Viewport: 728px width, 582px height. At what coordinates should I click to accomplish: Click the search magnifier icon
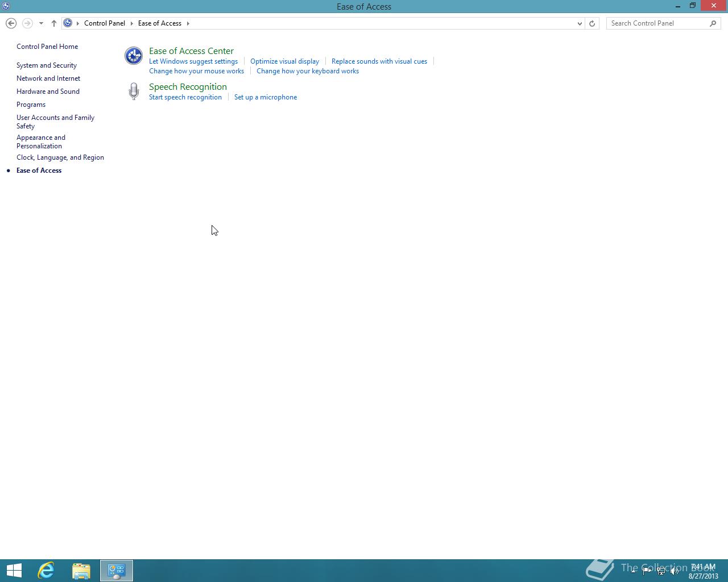point(713,23)
